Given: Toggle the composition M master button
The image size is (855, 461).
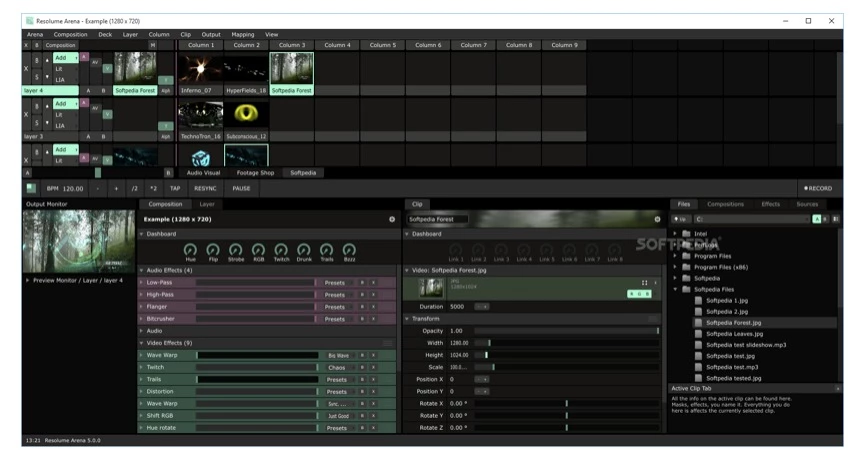Looking at the screenshot, I should 153,45.
